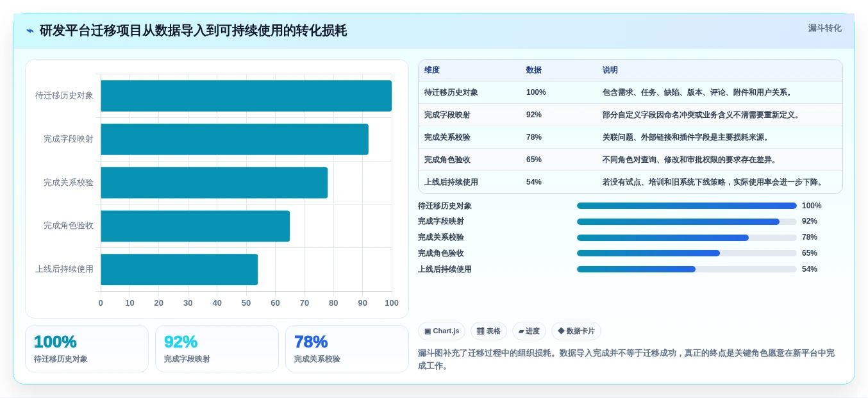Click the 完成字段映射 chart axis label

coord(69,139)
